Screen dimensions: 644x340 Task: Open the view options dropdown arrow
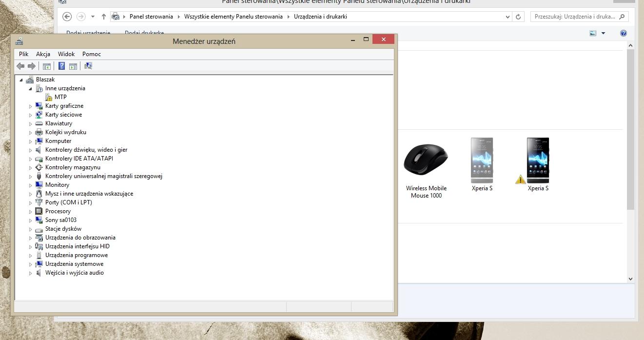[603, 33]
